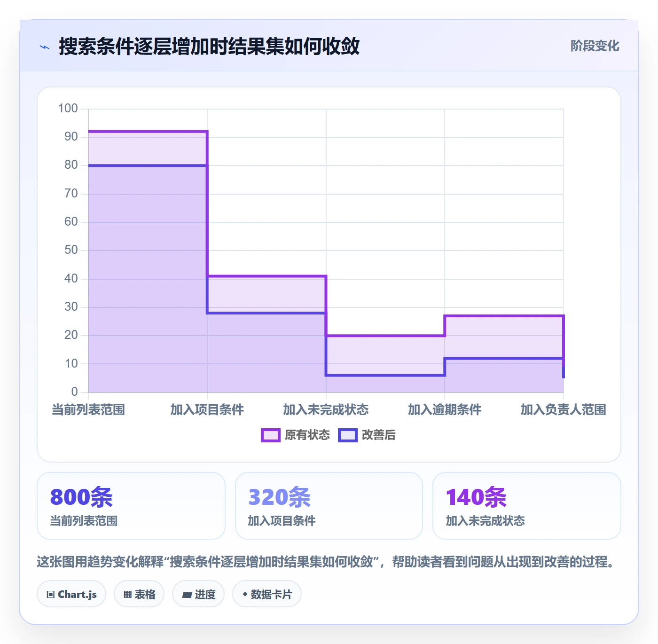
Task: Click the square icon in Chart.js chip
Action: point(51,595)
